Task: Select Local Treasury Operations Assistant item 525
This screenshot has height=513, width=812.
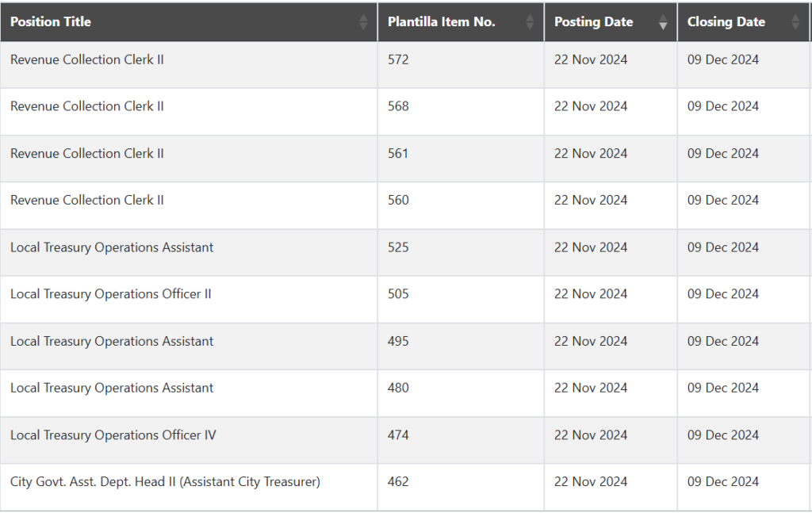Action: pyautogui.click(x=112, y=247)
